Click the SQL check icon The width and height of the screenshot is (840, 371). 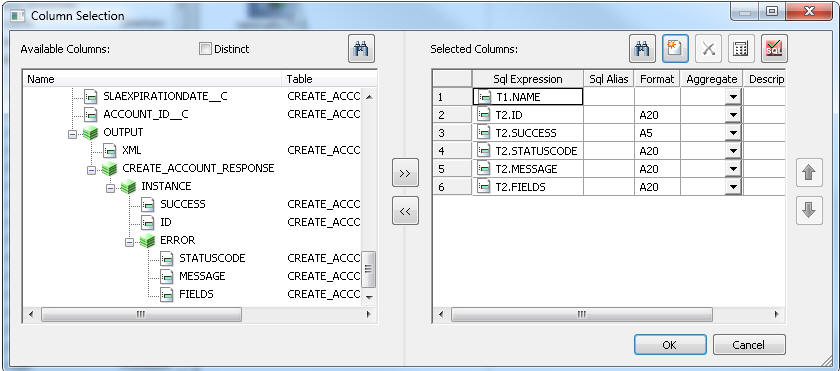(774, 49)
